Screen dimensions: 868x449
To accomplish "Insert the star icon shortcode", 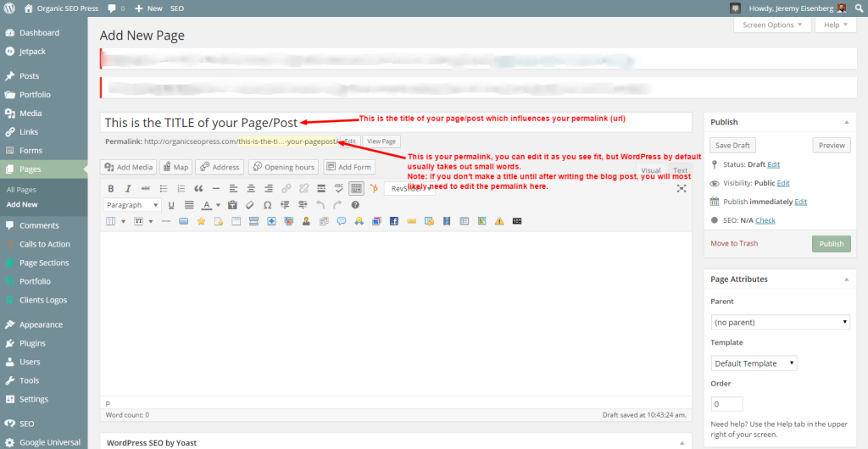I will [201, 221].
